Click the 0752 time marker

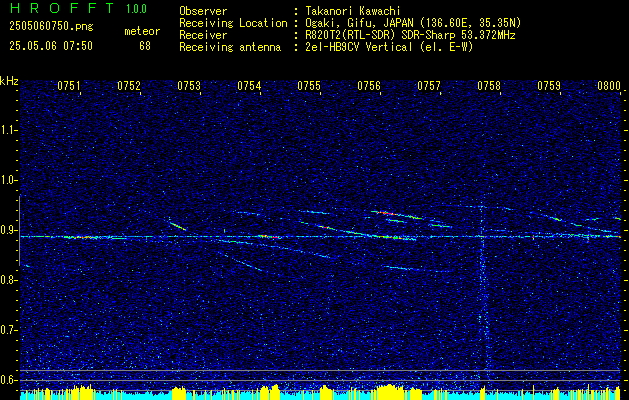(129, 86)
